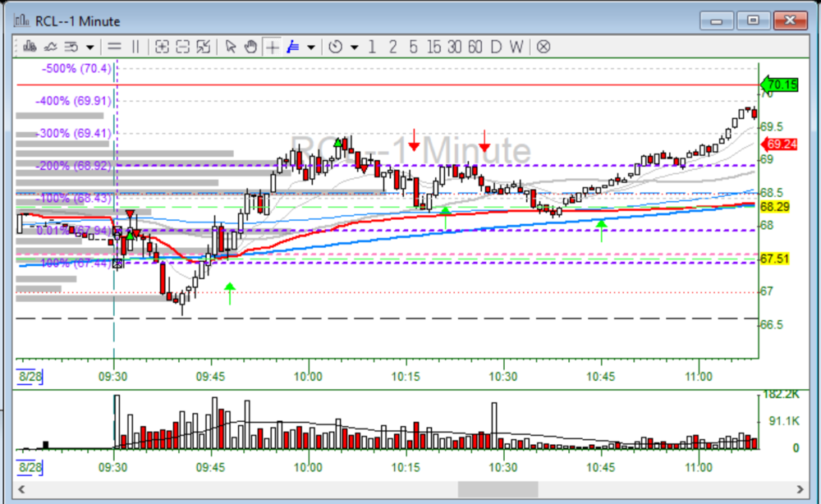Click the zoom out icon

coord(182,47)
